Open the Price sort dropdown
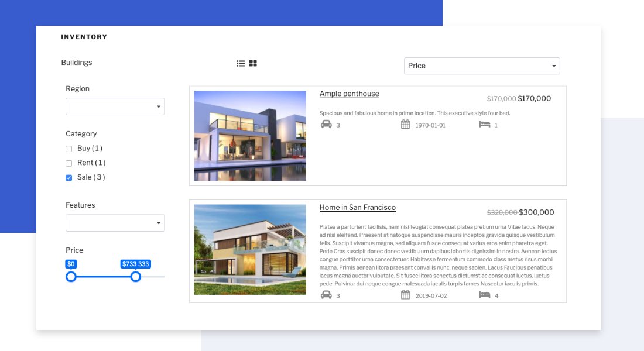Screen dimensions: 644x351 [x=481, y=66]
